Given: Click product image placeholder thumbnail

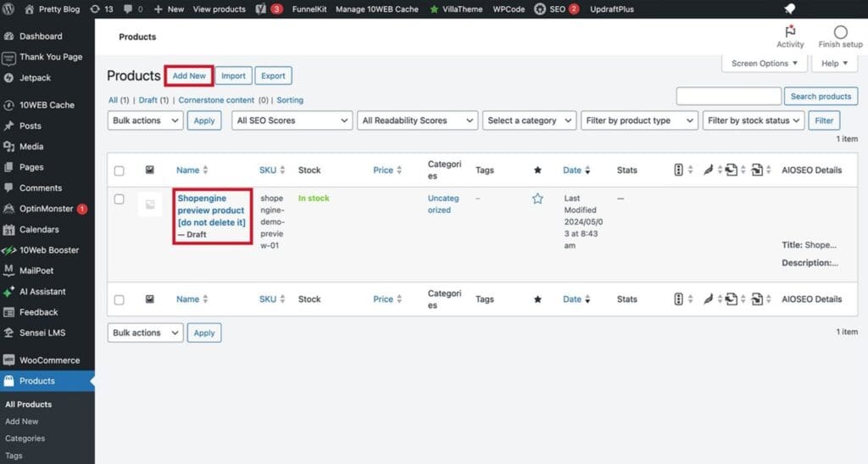Looking at the screenshot, I should click(x=149, y=204).
